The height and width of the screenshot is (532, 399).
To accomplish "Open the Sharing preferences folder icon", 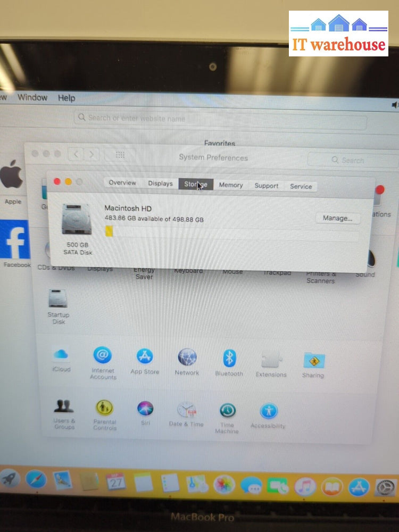I will tap(313, 360).
